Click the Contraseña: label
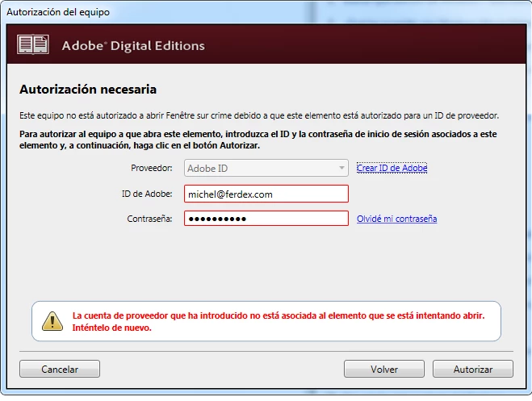Image resolution: width=532 pixels, height=401 pixels. [149, 219]
